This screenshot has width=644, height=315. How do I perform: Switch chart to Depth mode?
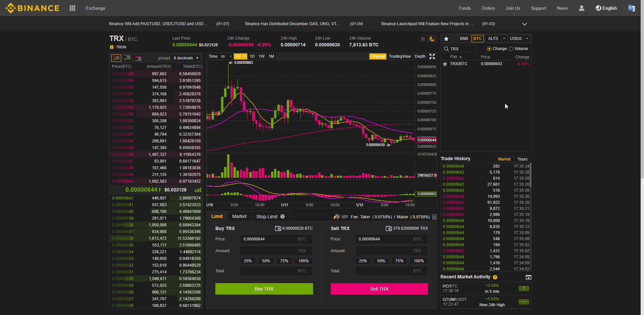[420, 56]
